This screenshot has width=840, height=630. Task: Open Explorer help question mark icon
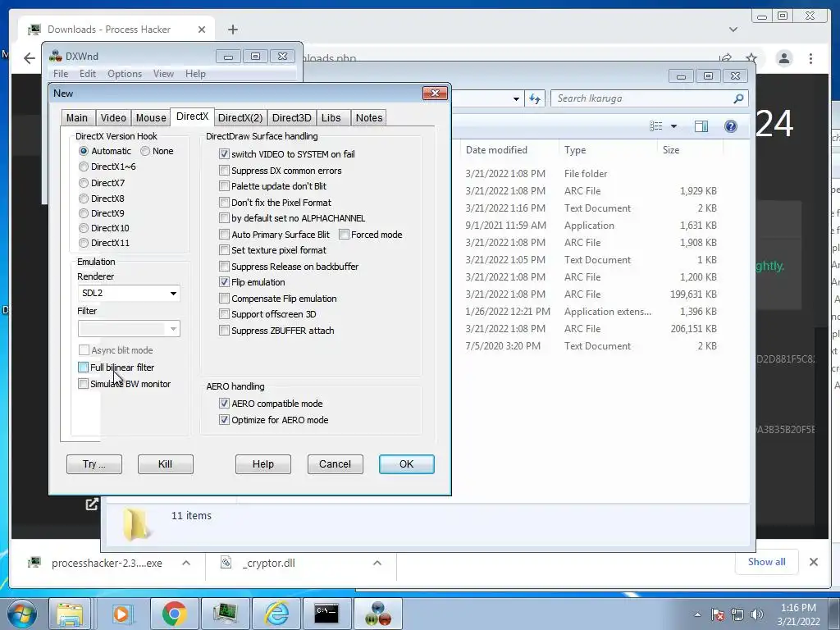(x=731, y=126)
